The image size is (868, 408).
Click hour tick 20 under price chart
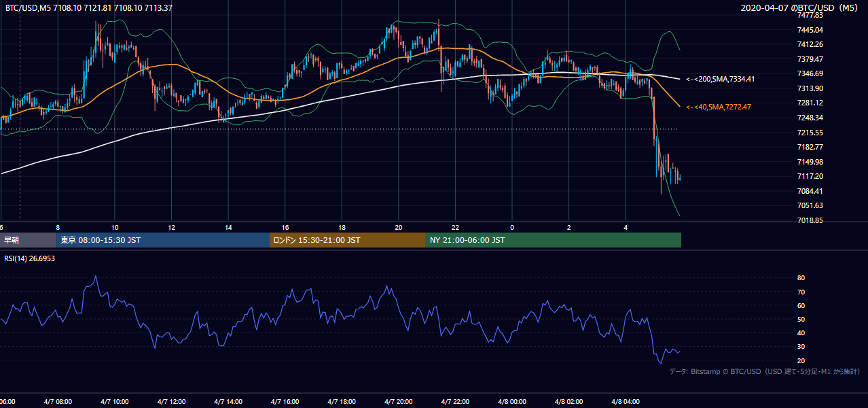tap(399, 227)
